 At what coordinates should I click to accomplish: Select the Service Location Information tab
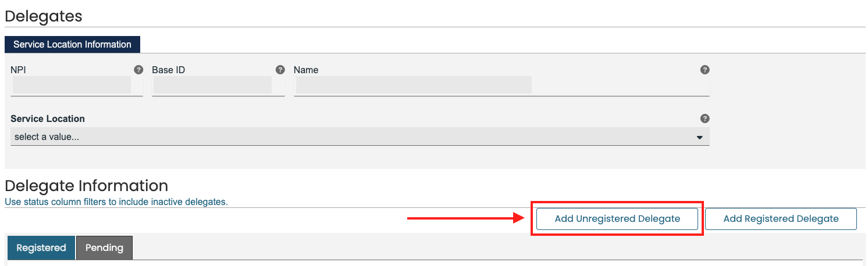[x=72, y=44]
